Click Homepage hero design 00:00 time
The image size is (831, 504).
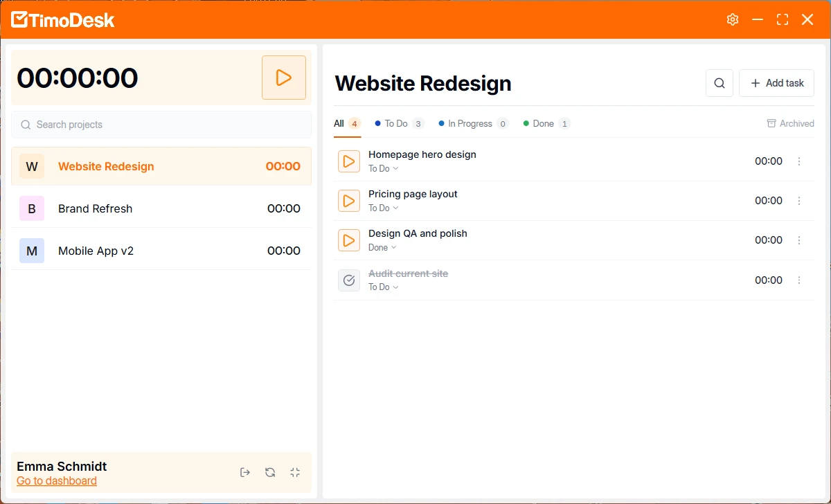769,161
